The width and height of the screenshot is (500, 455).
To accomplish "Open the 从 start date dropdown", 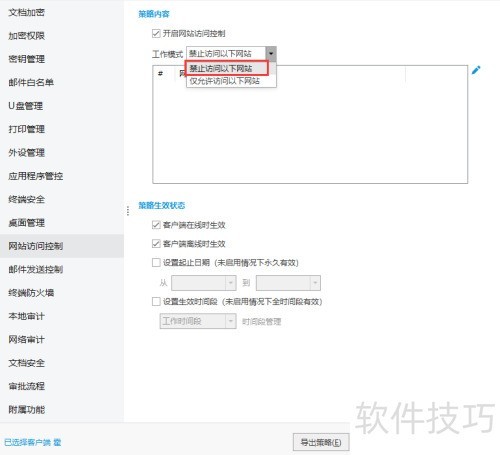I will pos(230,283).
